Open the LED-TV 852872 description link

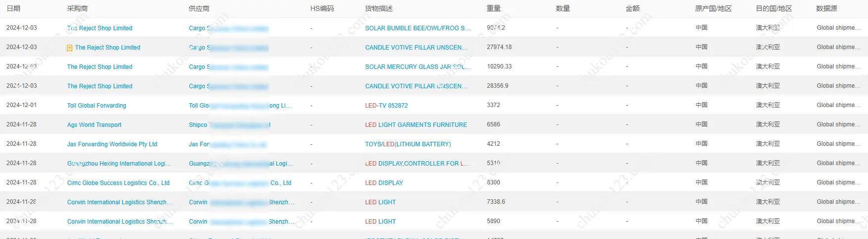click(386, 106)
